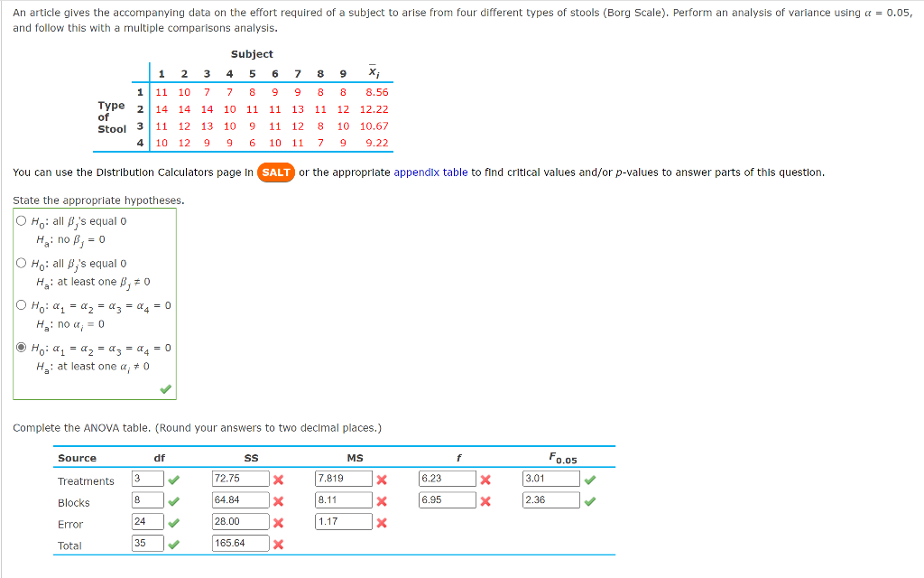
Task: Open the appendix table link
Action: point(430,172)
